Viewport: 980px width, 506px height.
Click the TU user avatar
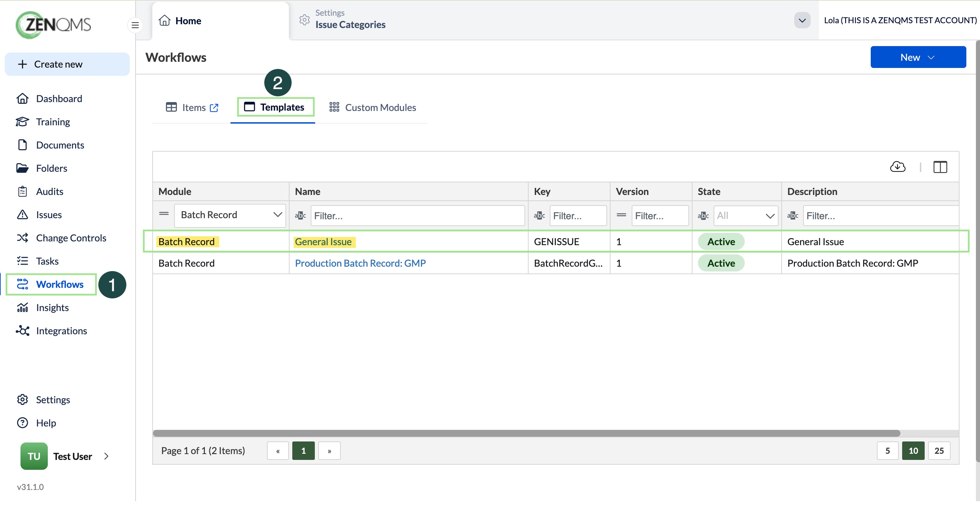coord(34,456)
